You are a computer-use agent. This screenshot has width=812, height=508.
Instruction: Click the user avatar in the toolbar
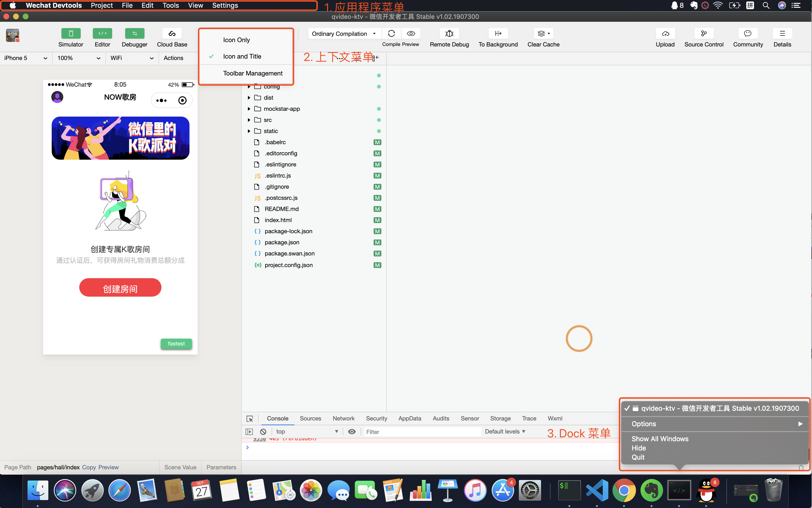[12, 35]
